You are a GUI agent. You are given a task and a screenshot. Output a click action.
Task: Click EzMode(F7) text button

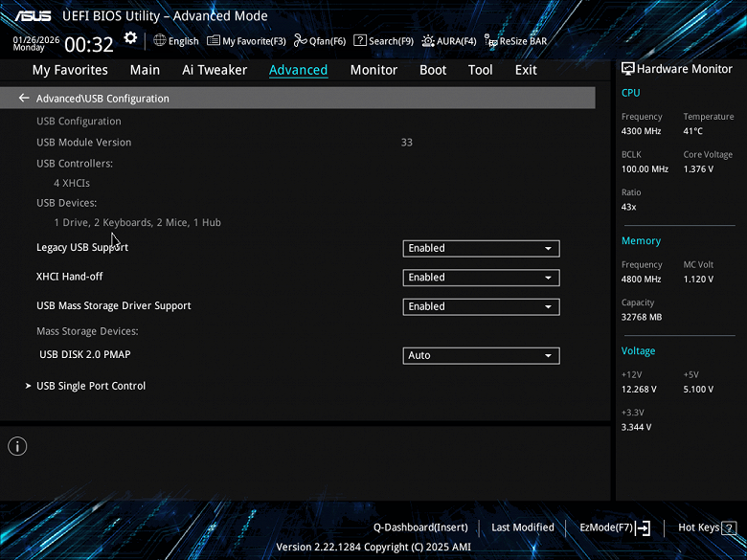click(x=606, y=527)
